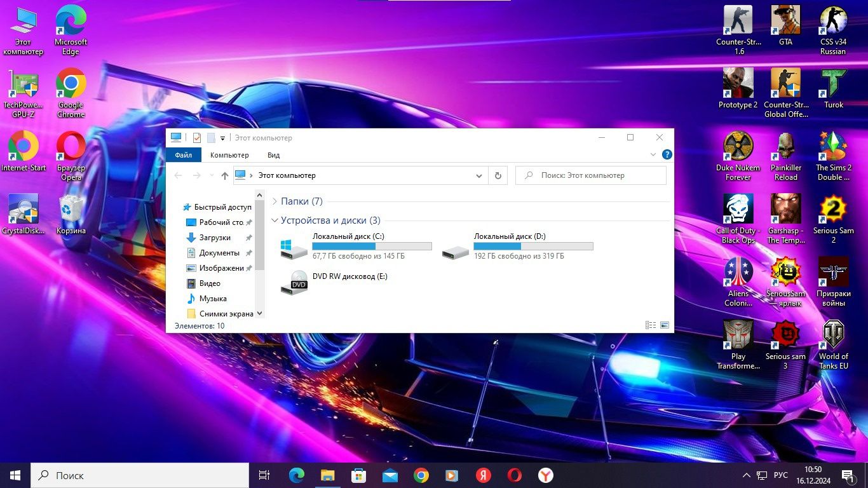868x488 pixels.
Task: Select Aliens Colonial Marines icon
Action: pyautogui.click(x=738, y=281)
